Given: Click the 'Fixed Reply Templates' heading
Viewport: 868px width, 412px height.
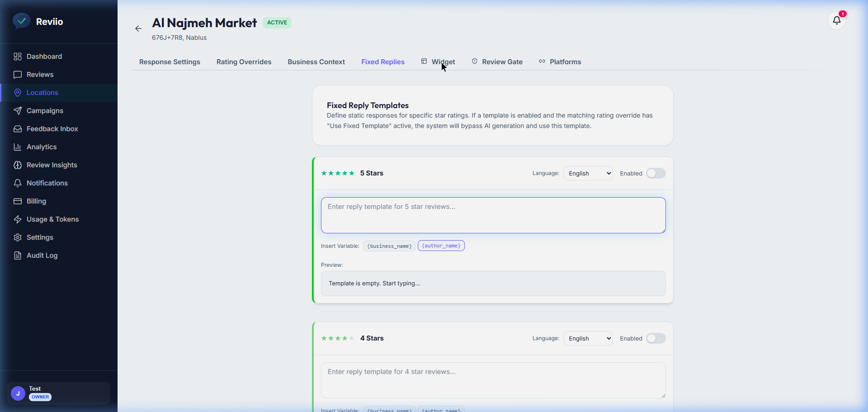Looking at the screenshot, I should (x=368, y=105).
